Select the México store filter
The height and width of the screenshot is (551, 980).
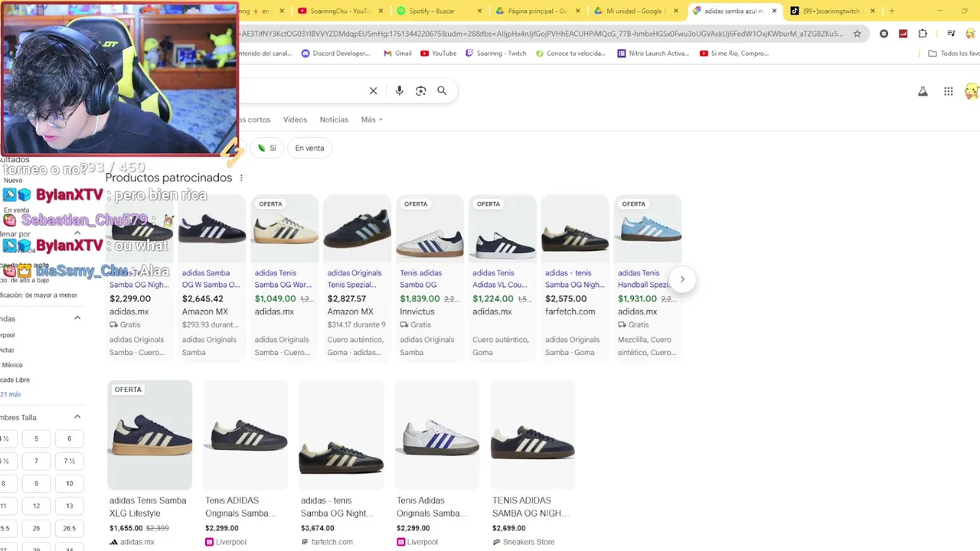point(11,365)
